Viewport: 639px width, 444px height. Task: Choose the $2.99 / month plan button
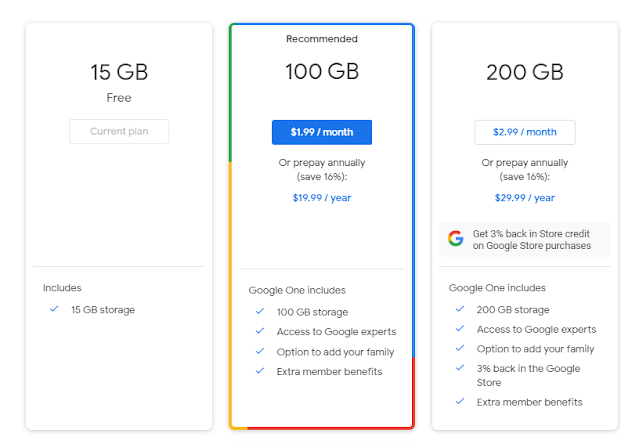coord(525,132)
